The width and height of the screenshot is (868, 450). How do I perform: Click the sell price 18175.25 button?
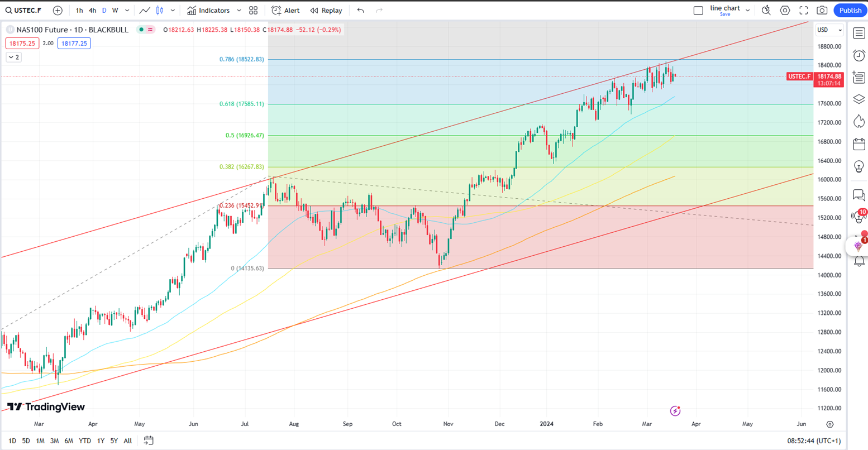(22, 44)
